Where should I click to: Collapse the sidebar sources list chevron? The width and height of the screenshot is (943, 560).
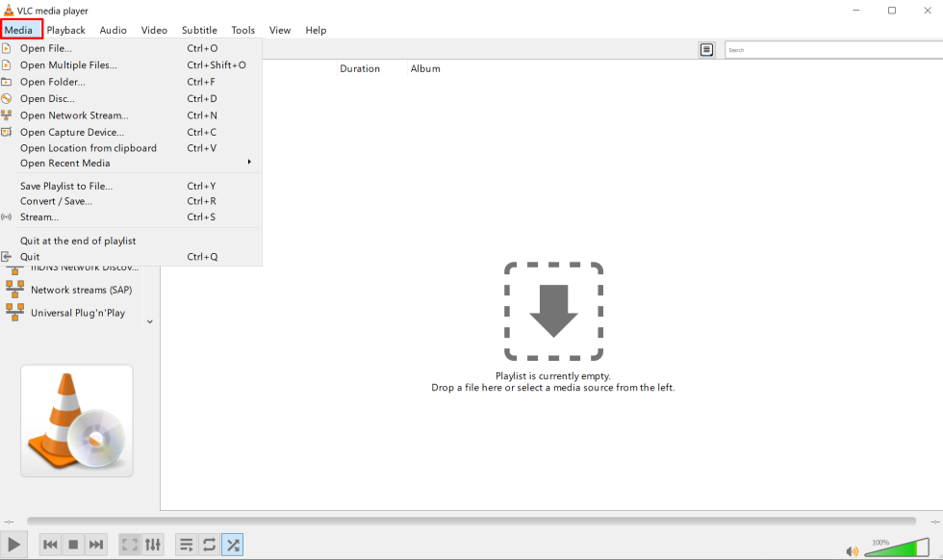coord(150,320)
